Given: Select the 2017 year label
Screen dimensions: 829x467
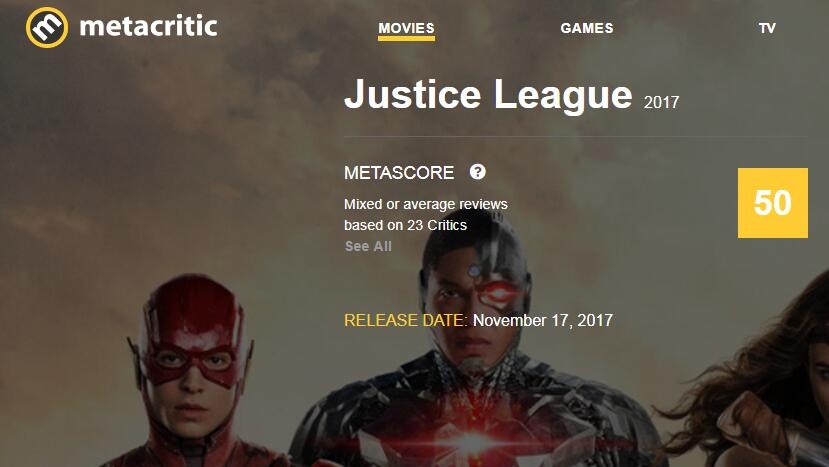Looking at the screenshot, I should click(x=661, y=102).
